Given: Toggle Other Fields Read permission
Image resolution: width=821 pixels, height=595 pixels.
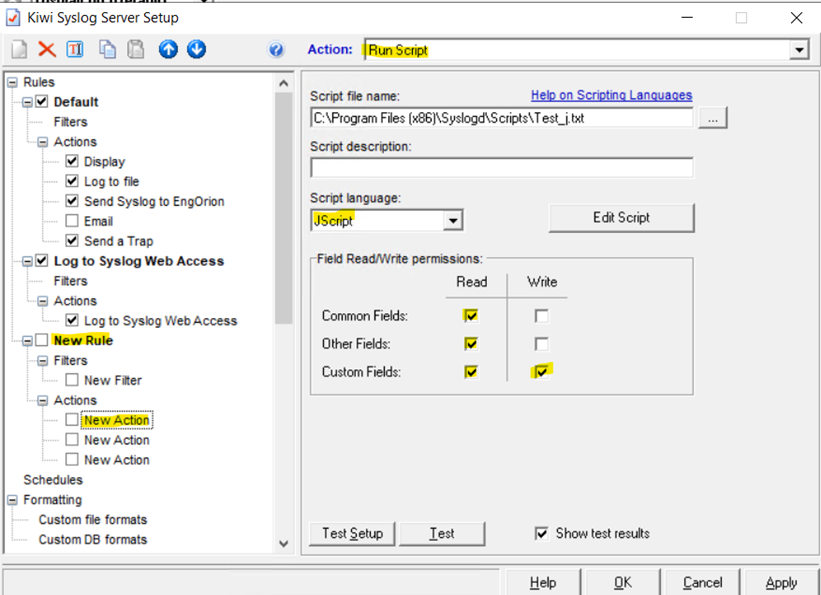Looking at the screenshot, I should click(x=471, y=344).
